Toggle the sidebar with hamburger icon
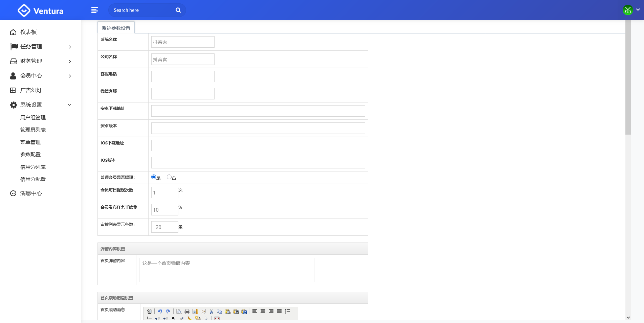The height and width of the screenshot is (323, 644). click(x=95, y=10)
